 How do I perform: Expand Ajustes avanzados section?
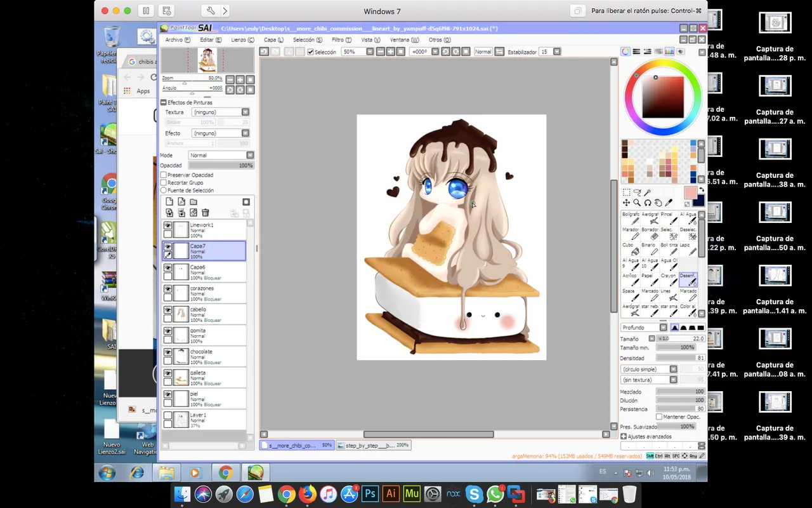click(624, 436)
